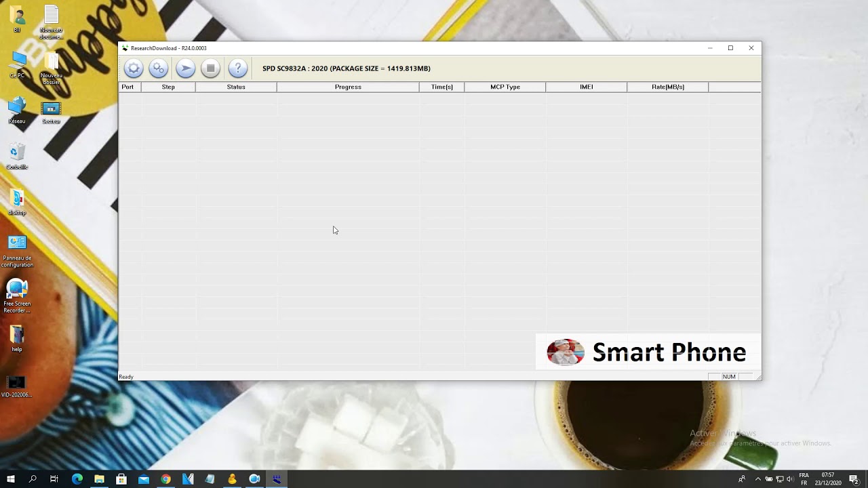
Task: Select Free Screen Recorder desktop icon
Action: click(17, 296)
